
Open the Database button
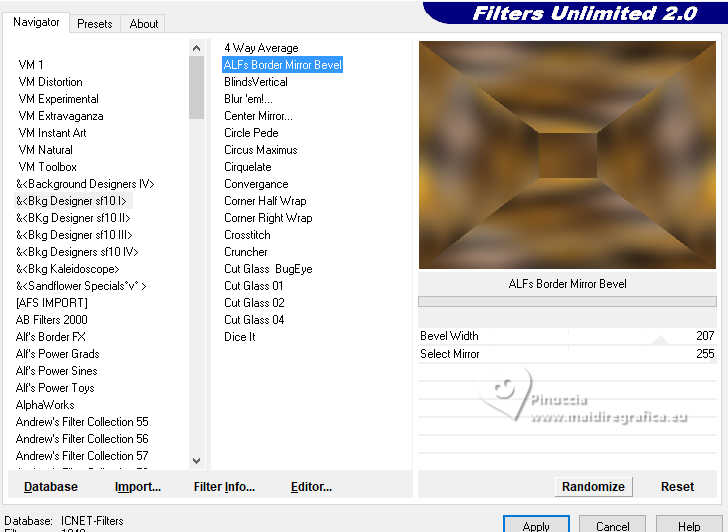51,487
